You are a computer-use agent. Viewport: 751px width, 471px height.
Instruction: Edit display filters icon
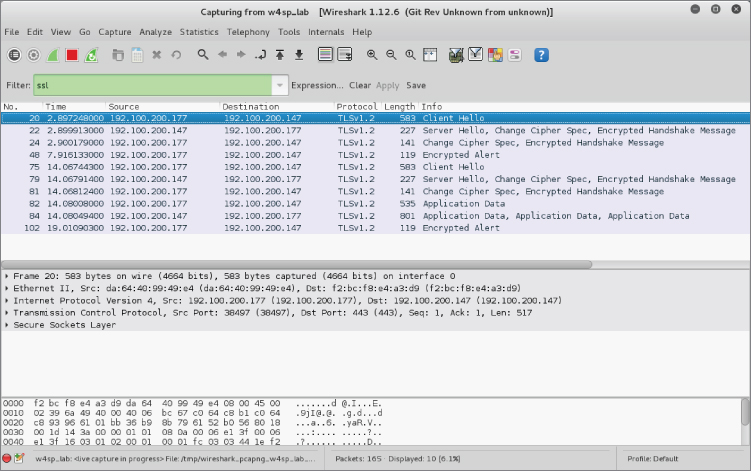point(475,55)
